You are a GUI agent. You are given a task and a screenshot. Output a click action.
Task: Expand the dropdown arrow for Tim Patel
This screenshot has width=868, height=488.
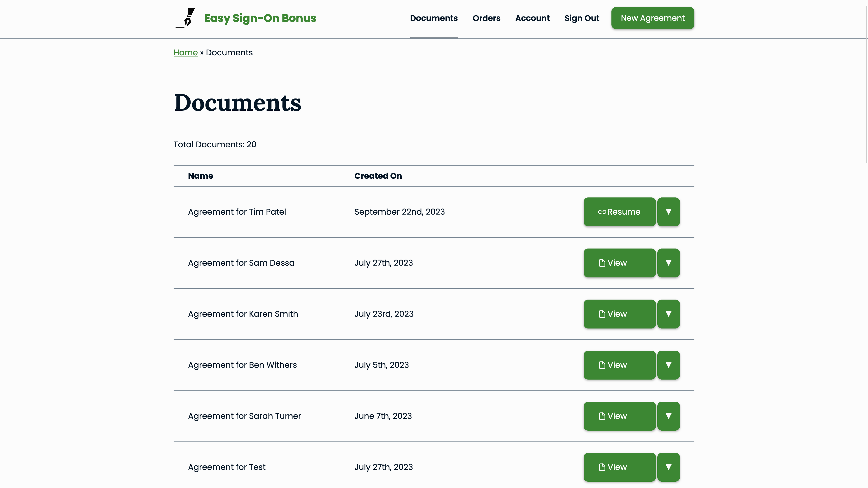click(668, 212)
